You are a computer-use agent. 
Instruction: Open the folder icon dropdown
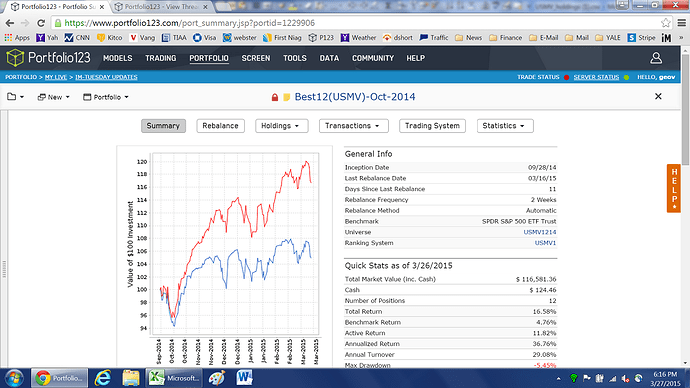pos(15,97)
